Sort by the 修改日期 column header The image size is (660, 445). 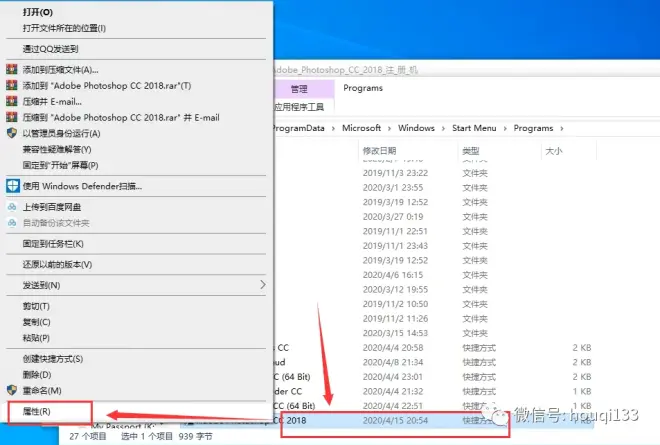[x=379, y=151]
